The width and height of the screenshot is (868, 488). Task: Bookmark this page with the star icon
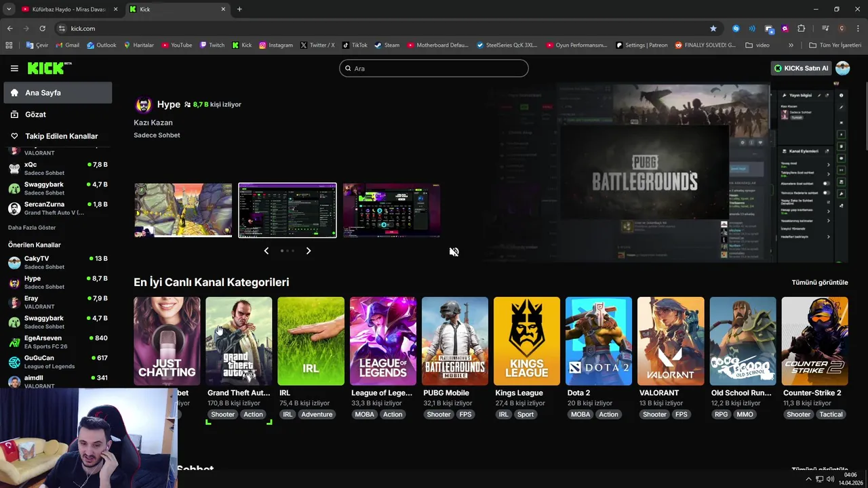pyautogui.click(x=713, y=28)
